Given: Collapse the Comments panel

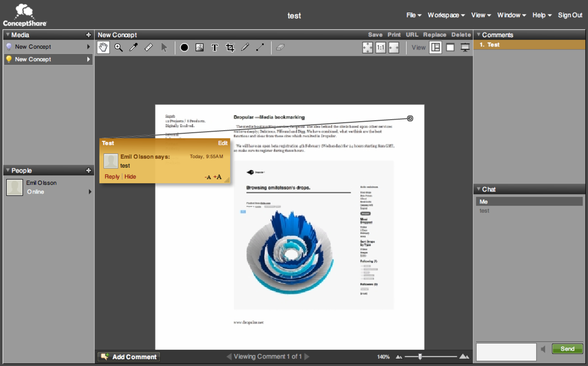Looking at the screenshot, I should tap(480, 34).
